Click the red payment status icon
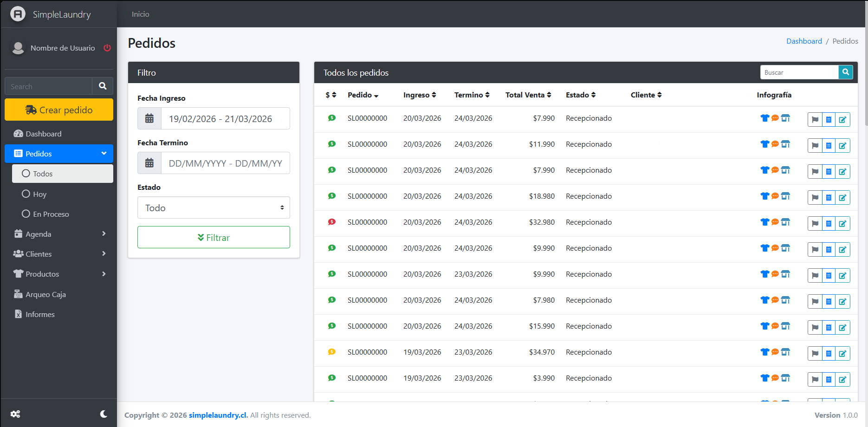The height and width of the screenshot is (427, 868). (x=331, y=222)
